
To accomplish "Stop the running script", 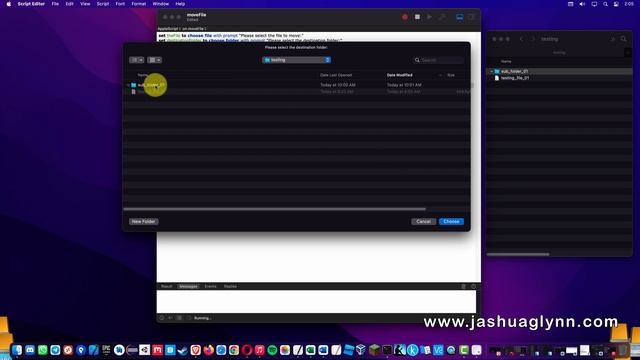I will coord(417,17).
